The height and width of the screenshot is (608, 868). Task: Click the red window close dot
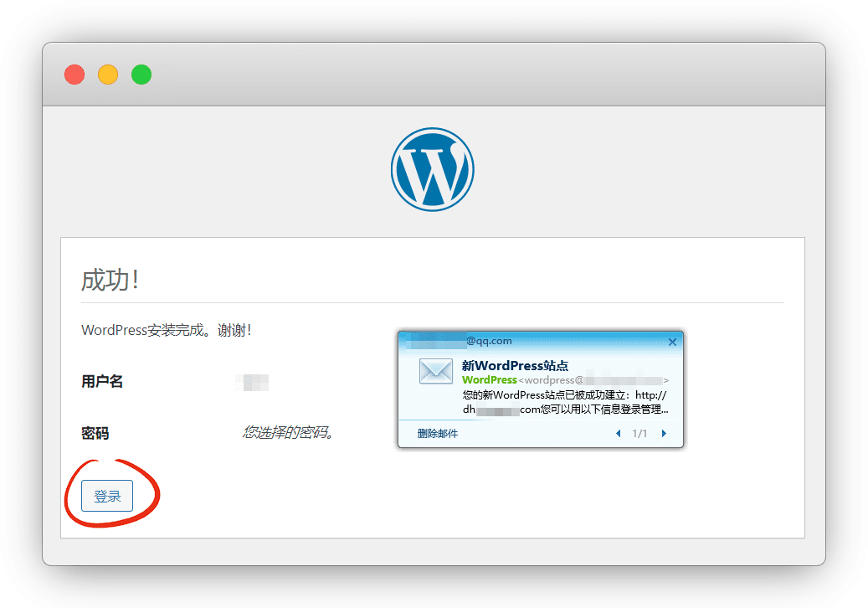(x=74, y=75)
